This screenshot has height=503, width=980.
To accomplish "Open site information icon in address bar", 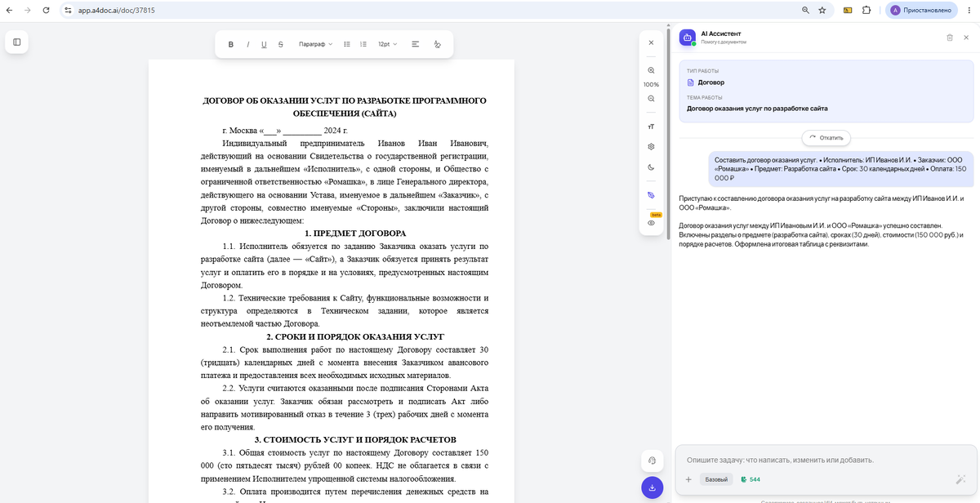I will [69, 11].
